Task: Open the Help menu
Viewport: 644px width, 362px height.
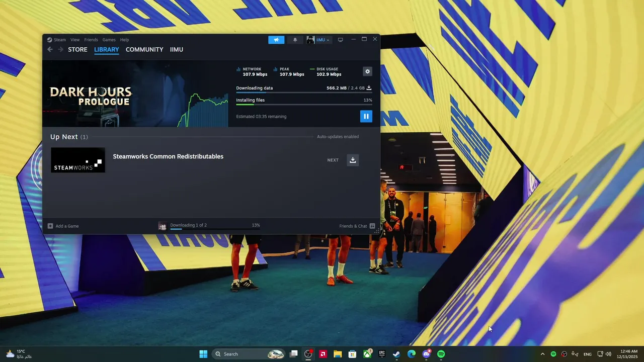Action: click(124, 40)
